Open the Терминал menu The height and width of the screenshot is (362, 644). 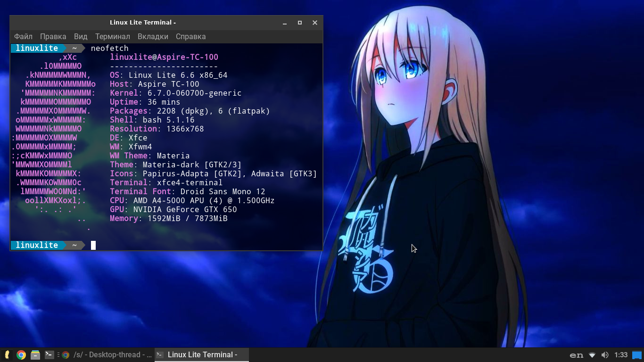(112, 36)
